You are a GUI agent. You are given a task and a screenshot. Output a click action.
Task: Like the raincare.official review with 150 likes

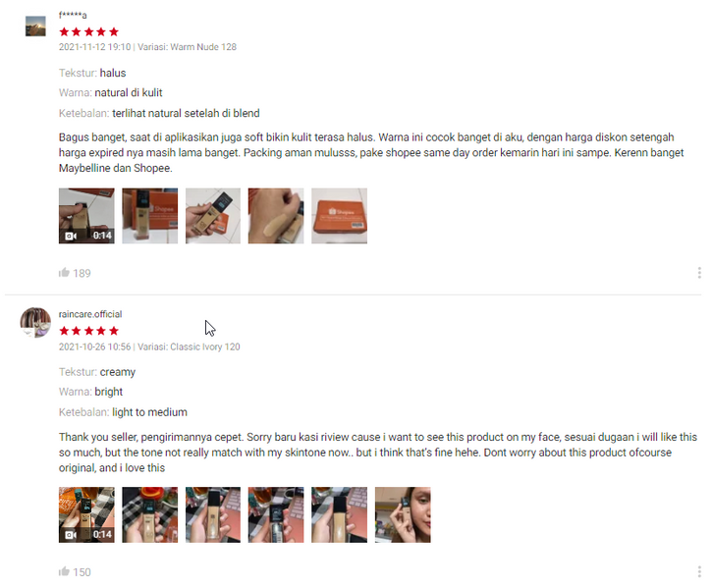(64, 571)
